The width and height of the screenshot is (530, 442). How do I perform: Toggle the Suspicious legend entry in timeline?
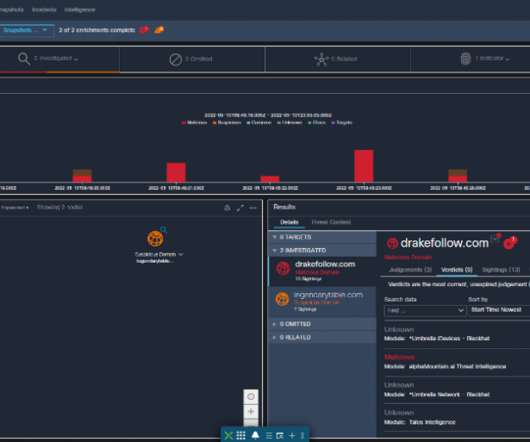click(x=226, y=123)
